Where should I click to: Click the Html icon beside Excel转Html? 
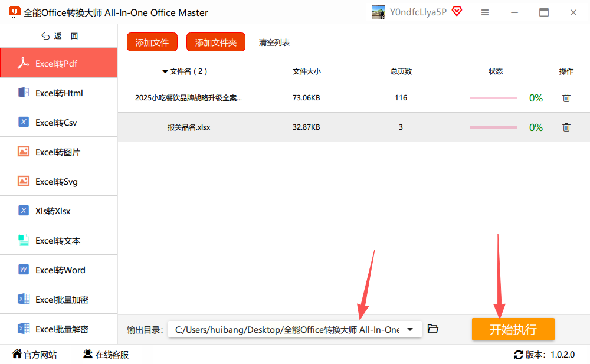pyautogui.click(x=24, y=92)
